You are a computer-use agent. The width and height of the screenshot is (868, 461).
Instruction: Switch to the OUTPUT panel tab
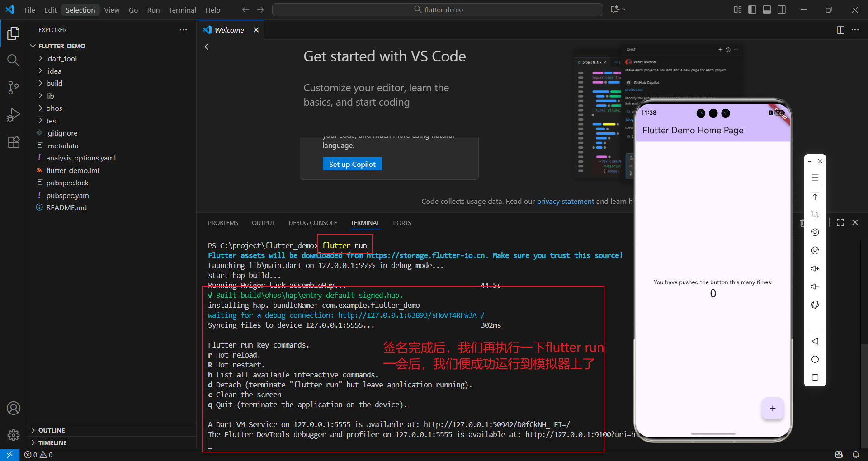coord(263,223)
